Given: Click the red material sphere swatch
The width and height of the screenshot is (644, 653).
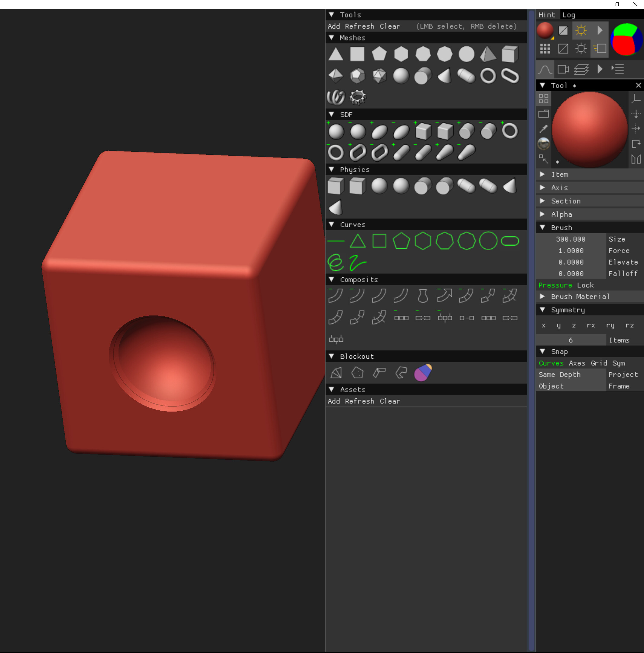Looking at the screenshot, I should pos(545,31).
